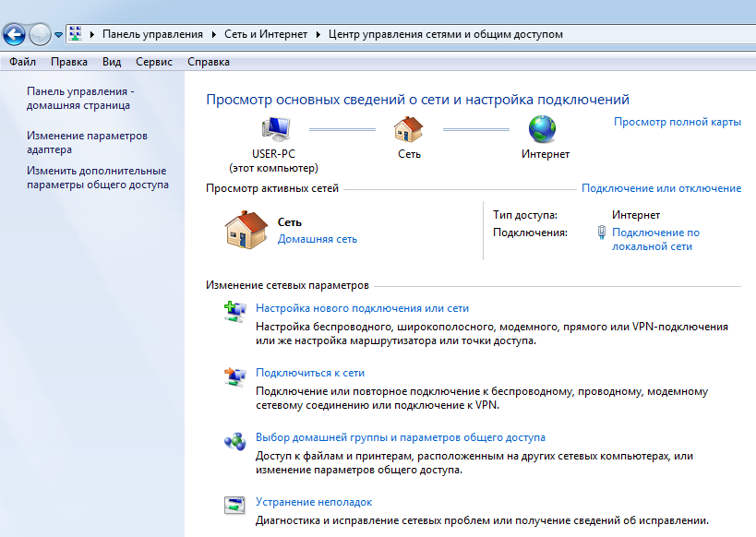Click the description starting Диагностика и исправление
This screenshot has height=537, width=756.
point(482,520)
